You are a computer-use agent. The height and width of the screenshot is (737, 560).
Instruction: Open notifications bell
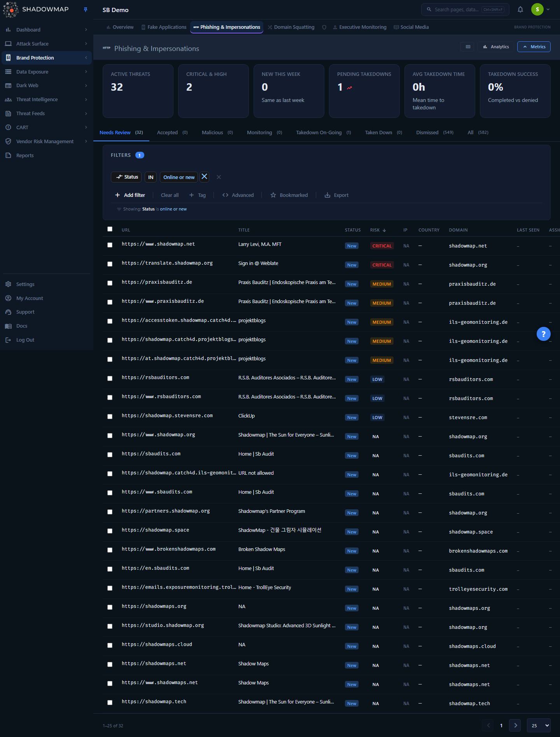click(x=520, y=9)
